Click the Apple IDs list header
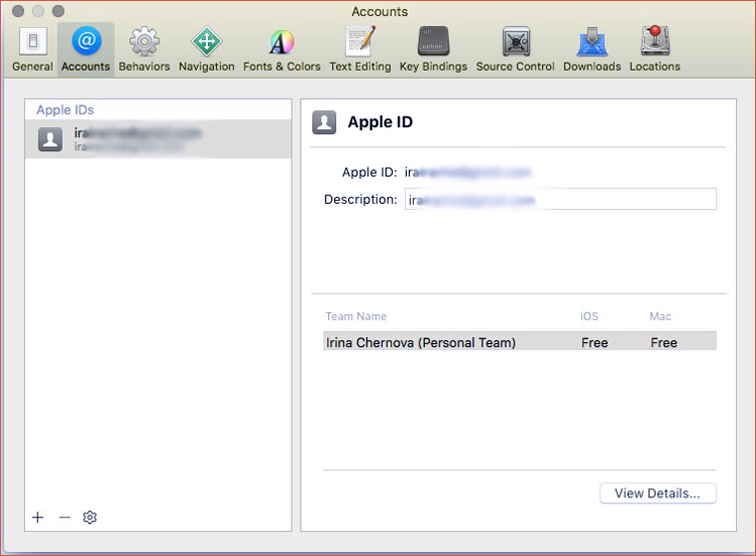 point(65,110)
